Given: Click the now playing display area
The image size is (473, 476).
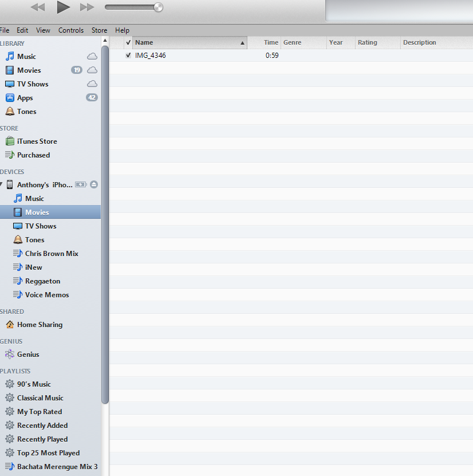Looking at the screenshot, I should point(399,11).
